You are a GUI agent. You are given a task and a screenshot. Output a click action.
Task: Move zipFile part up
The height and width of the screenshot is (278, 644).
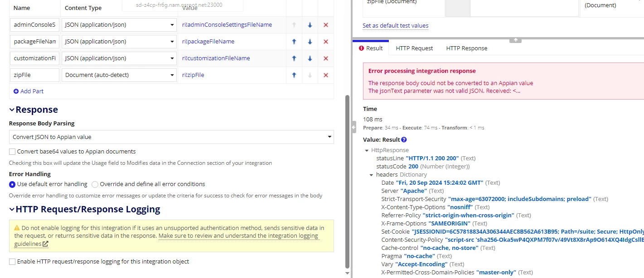[x=294, y=75]
